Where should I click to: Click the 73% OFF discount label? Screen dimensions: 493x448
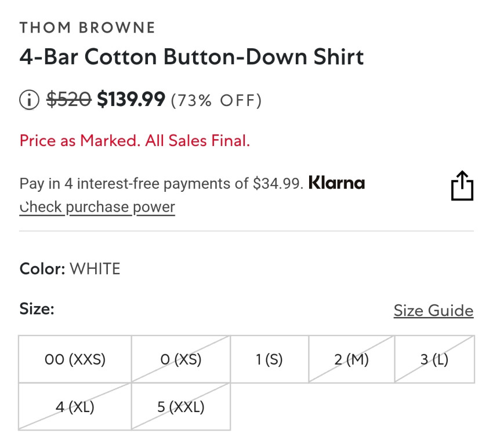coord(216,101)
